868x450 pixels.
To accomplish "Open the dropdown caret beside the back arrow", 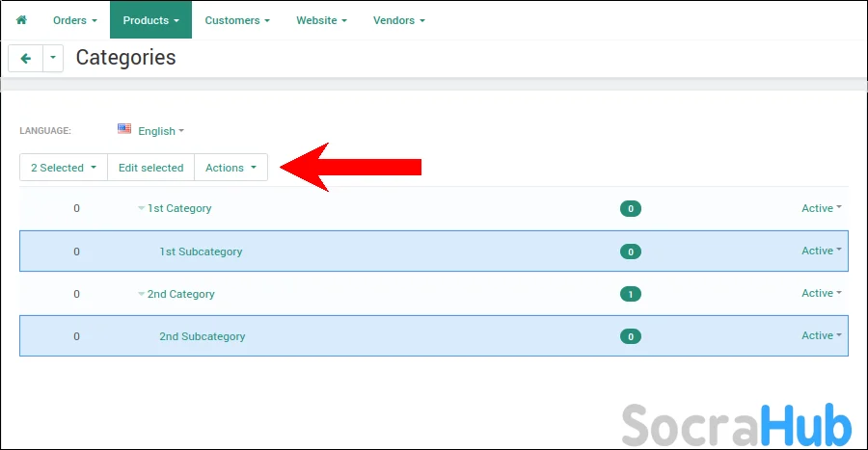I will coord(53,58).
